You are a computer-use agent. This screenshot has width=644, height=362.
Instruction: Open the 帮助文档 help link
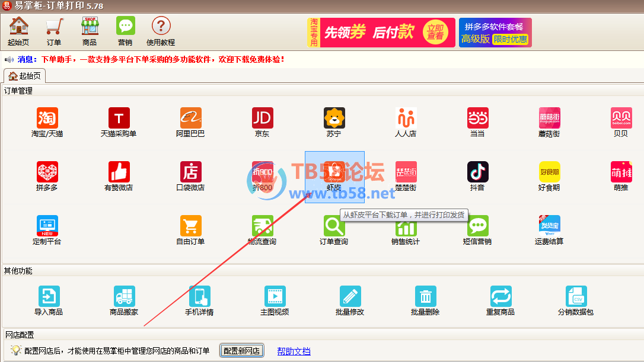pyautogui.click(x=294, y=351)
